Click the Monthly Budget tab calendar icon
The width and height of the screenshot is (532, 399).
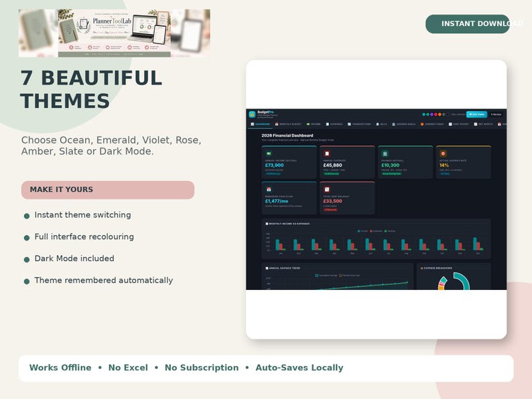click(277, 124)
